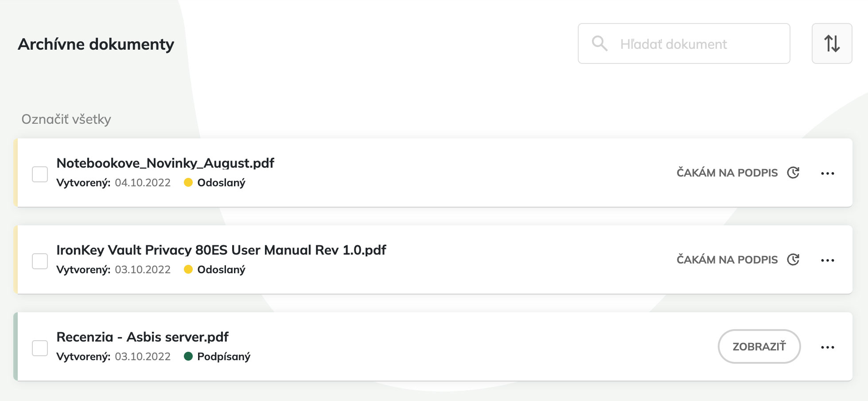Expand three-dot menu for Recenzia - Asbis server.pdf
This screenshot has height=401, width=868.
[827, 347]
